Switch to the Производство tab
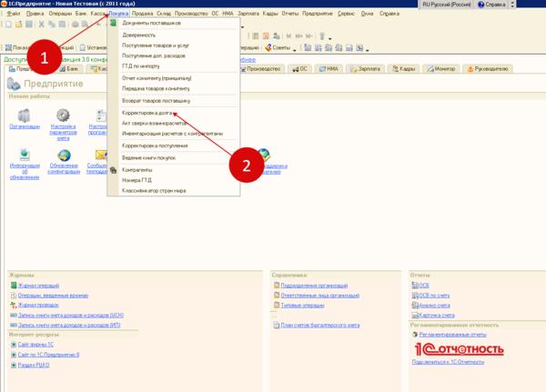546x392 pixels. click(262, 68)
